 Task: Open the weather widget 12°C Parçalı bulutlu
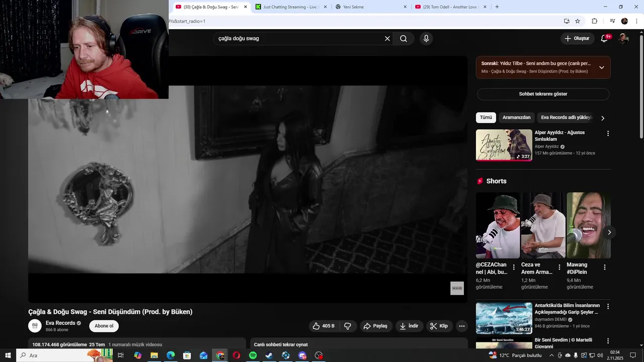click(515, 355)
